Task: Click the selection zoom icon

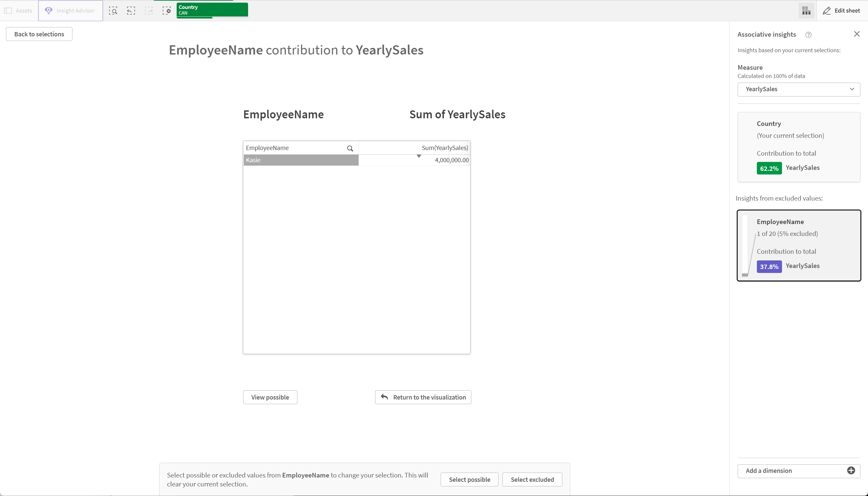Action: click(113, 10)
